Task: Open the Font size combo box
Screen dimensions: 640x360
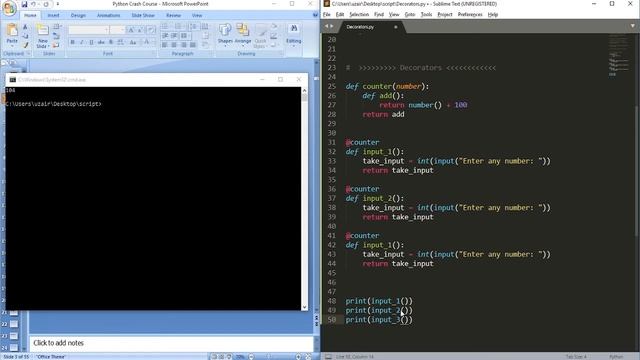Action: pos(117,30)
